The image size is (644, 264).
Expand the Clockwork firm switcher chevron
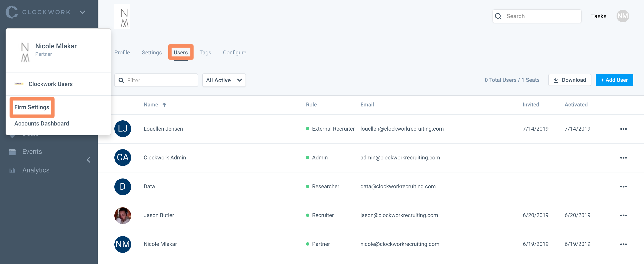[83, 12]
